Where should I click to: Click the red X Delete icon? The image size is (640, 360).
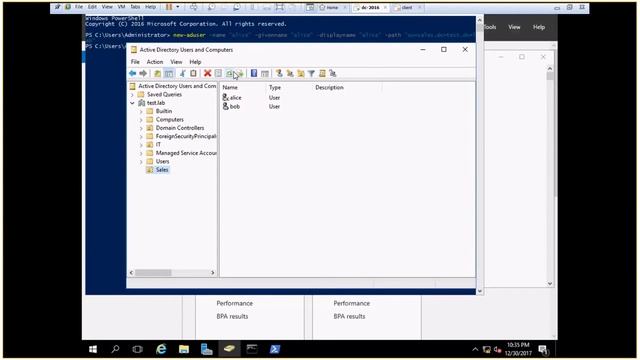coord(207,73)
